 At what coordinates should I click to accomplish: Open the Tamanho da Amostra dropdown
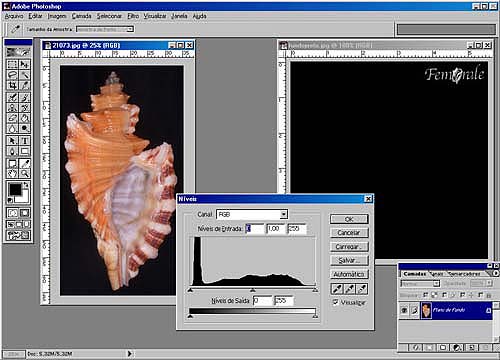[x=130, y=29]
